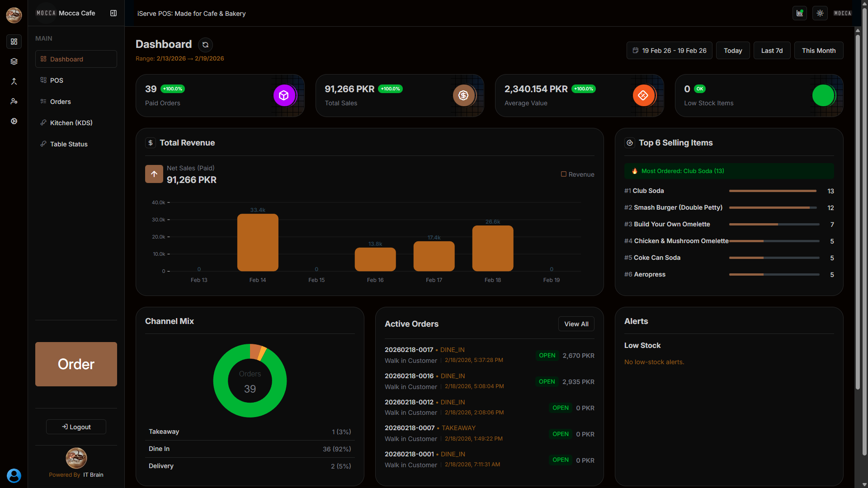Click the settings gear in left rail
This screenshot has height=488, width=868.
(14, 121)
